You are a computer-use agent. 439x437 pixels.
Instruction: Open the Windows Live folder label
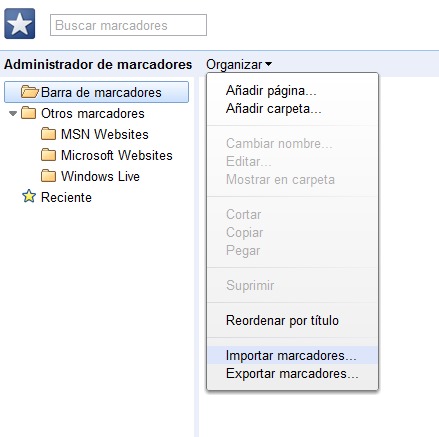[100, 176]
